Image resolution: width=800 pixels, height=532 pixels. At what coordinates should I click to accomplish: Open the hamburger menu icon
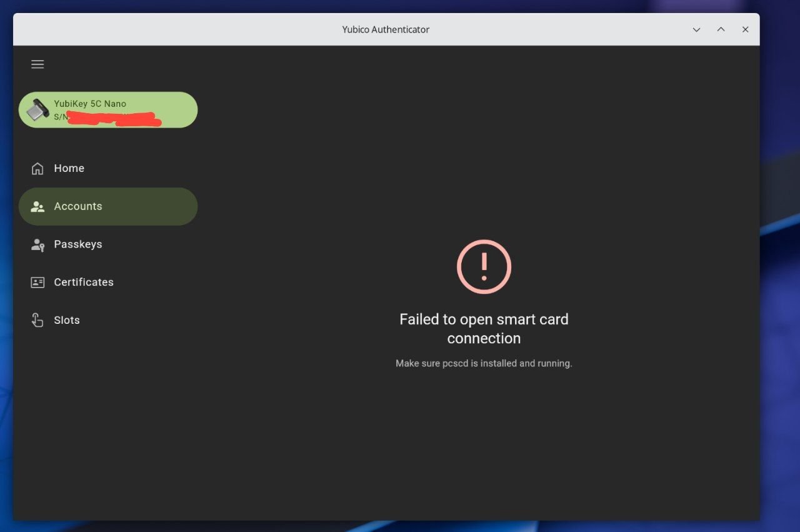tap(37, 64)
